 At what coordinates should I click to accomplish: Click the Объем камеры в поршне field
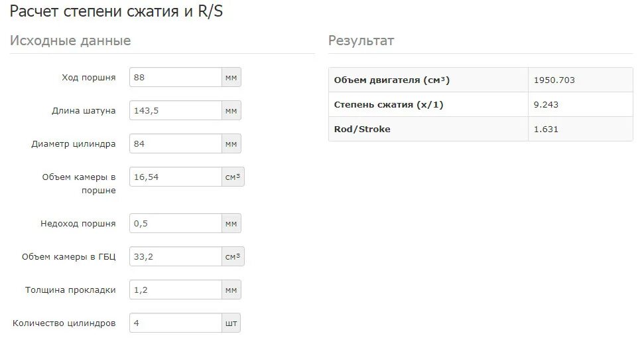[x=175, y=177]
